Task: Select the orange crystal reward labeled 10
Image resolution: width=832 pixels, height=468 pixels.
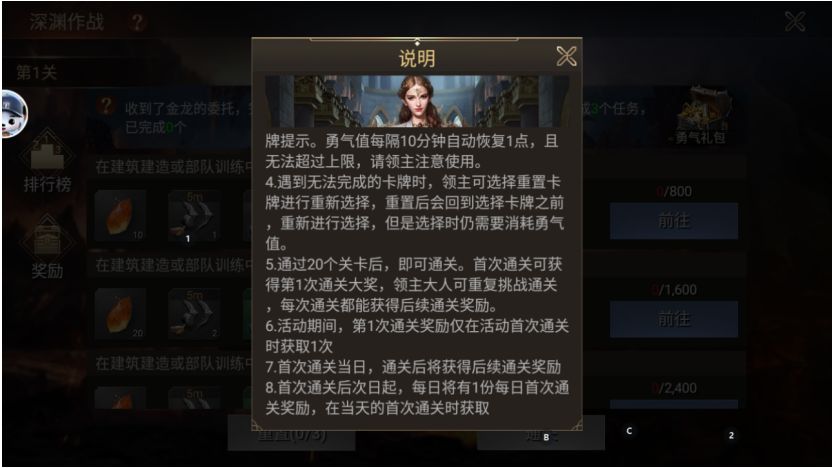Action: (120, 216)
